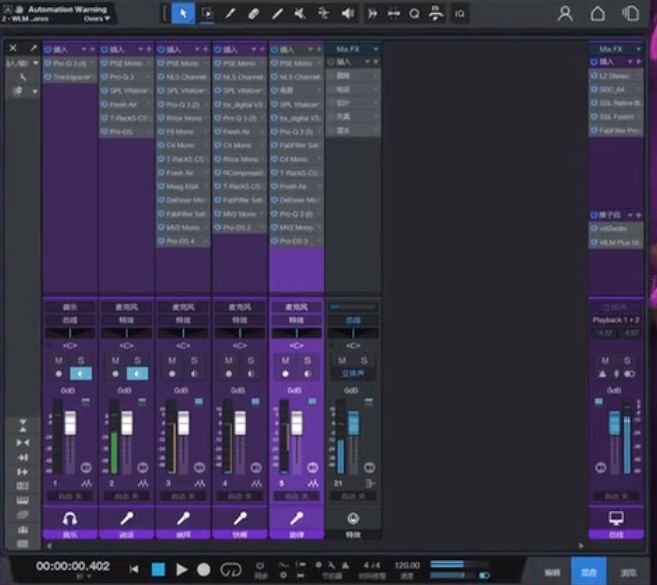Toggle power for Trackspacer insert on channel 1
Viewport: 657px width, 585px height.
tap(48, 76)
